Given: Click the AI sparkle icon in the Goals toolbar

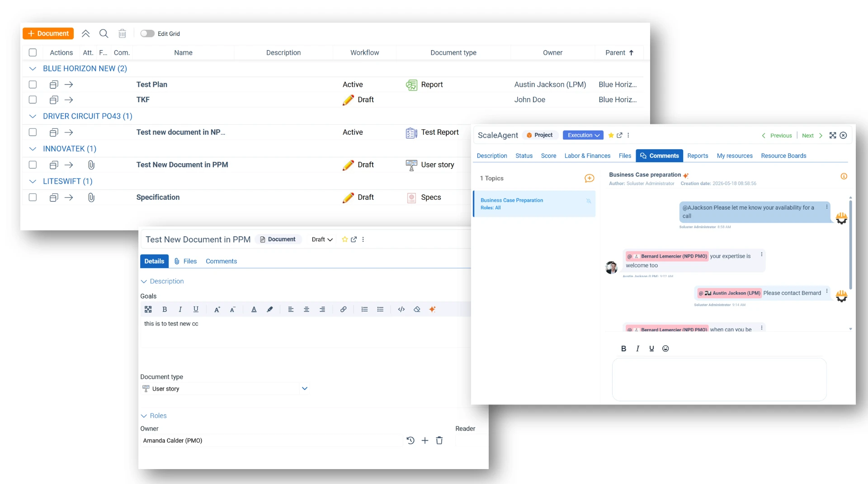Looking at the screenshot, I should coord(432,310).
